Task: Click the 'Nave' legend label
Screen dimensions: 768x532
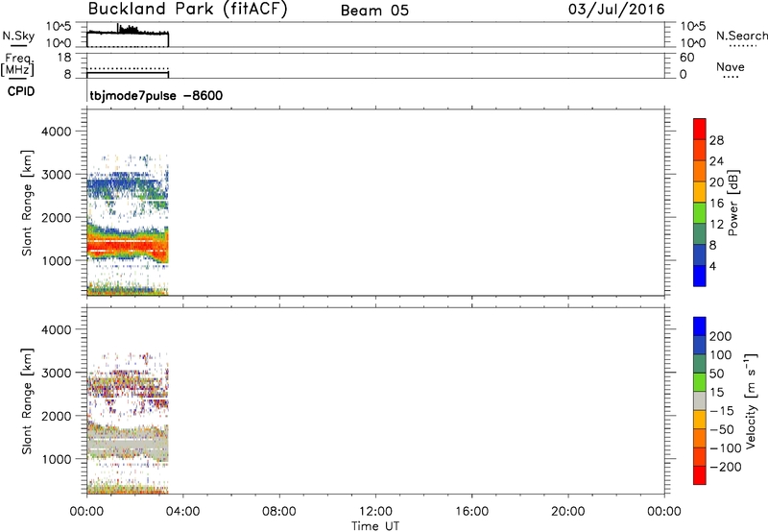Action: click(x=730, y=66)
